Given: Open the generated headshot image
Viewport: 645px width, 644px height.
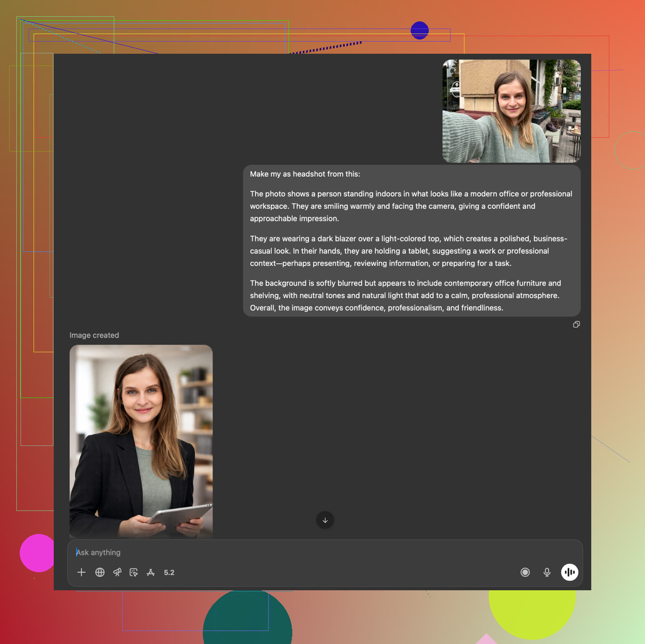Looking at the screenshot, I should point(141,441).
